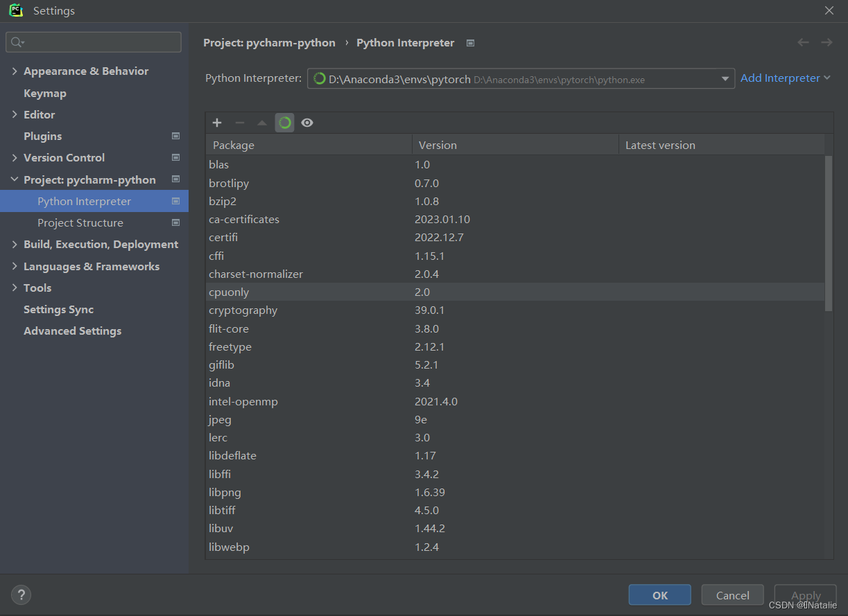Screen dimensions: 848x616
Task: Toggle the Conda package manager mode
Action: pos(285,123)
